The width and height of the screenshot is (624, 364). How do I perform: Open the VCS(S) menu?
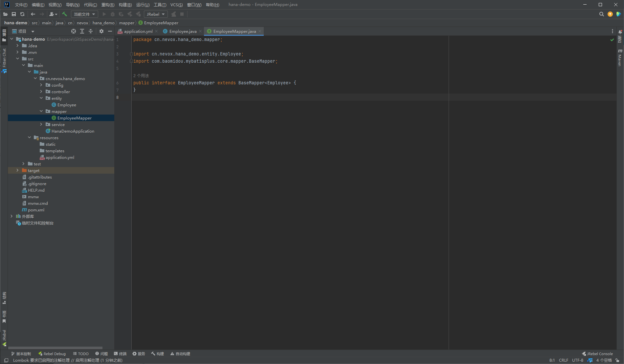point(176,5)
